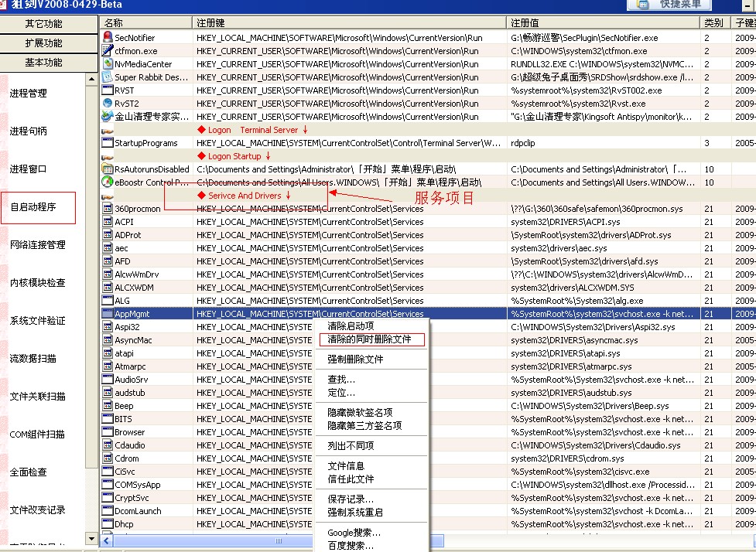Choose 强制删除文件 menu entry
This screenshot has height=552, width=756.
pos(355,359)
